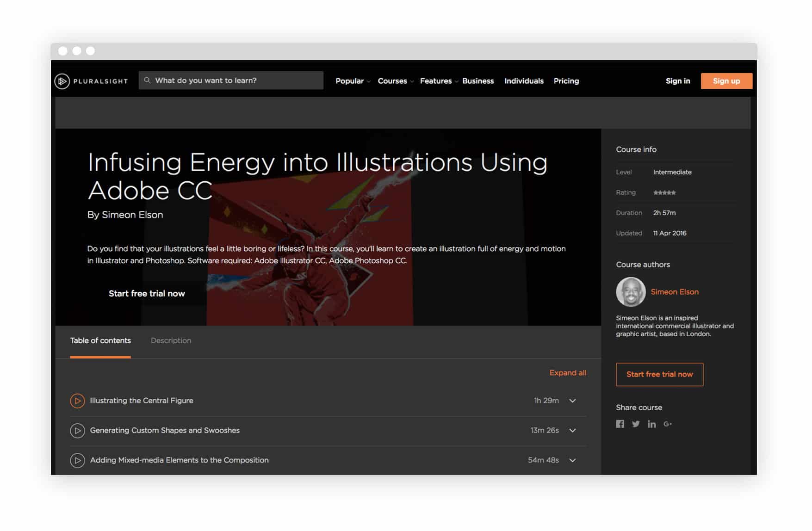Focus the What do you want to learn search field
Image resolution: width=812 pixels, height=531 pixels.
coord(231,80)
